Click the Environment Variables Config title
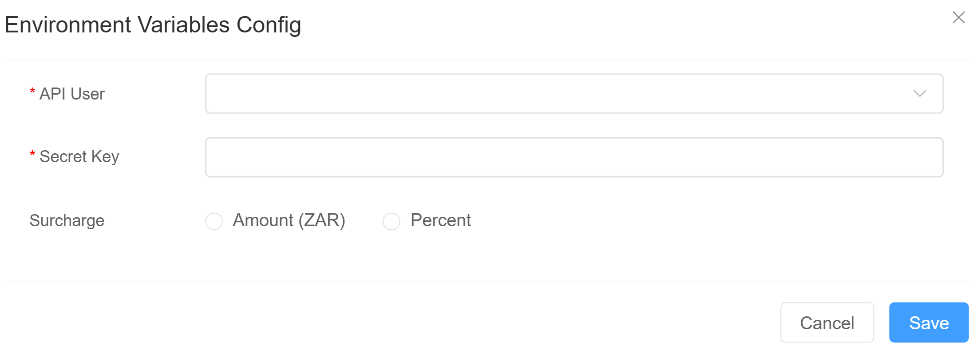This screenshot has width=980, height=351. point(153,25)
